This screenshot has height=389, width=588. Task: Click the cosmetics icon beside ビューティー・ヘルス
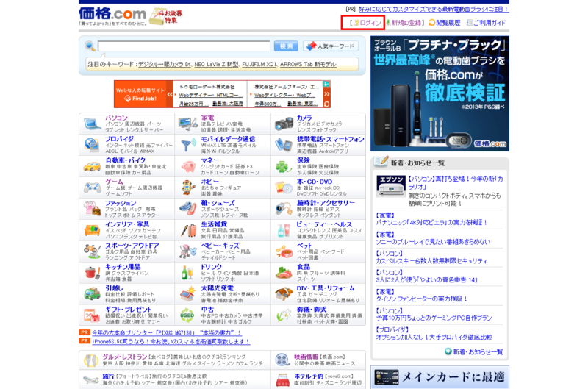[284, 231]
